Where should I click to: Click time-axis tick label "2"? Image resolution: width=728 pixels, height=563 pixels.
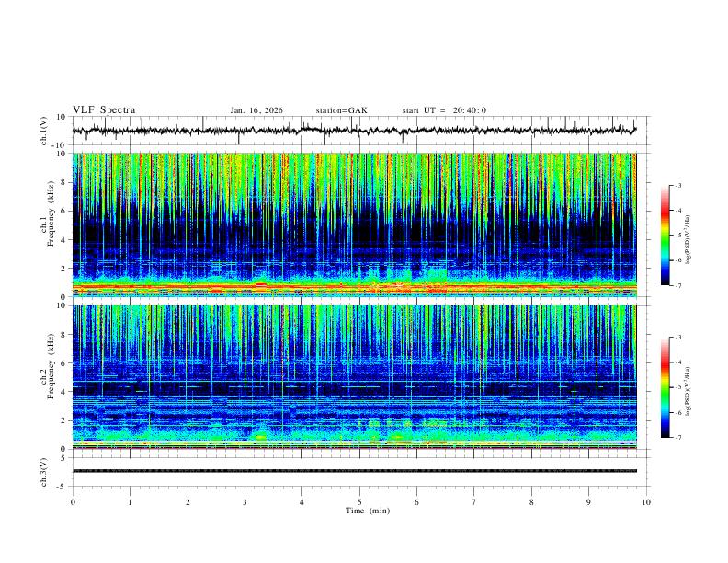(x=188, y=502)
